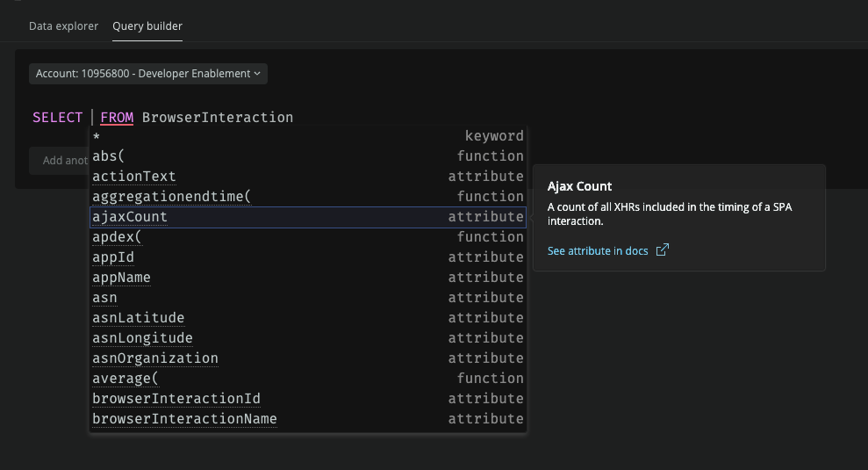Click the SELECT keyword in the query
868x470 pixels.
[x=58, y=118]
